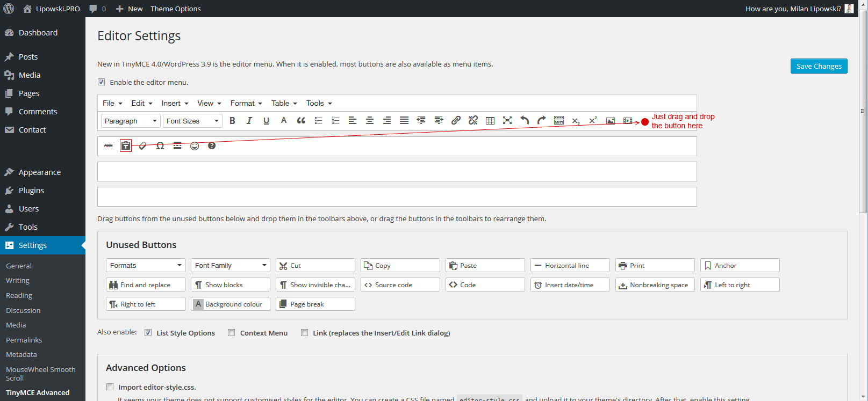Click the Source code unused button
This screenshot has width=868, height=401.
pyautogui.click(x=400, y=285)
